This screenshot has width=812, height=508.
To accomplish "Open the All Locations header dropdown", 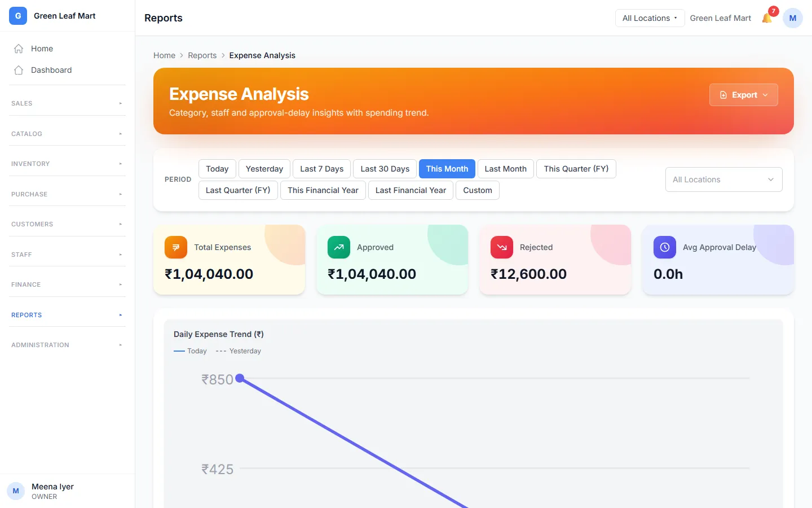I will [x=650, y=18].
